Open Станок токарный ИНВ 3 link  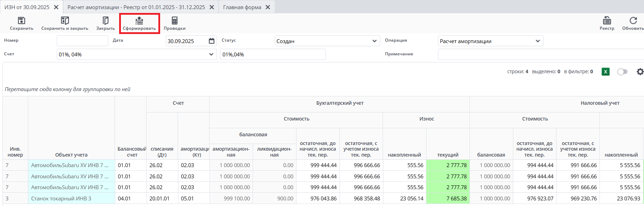[x=61, y=199]
